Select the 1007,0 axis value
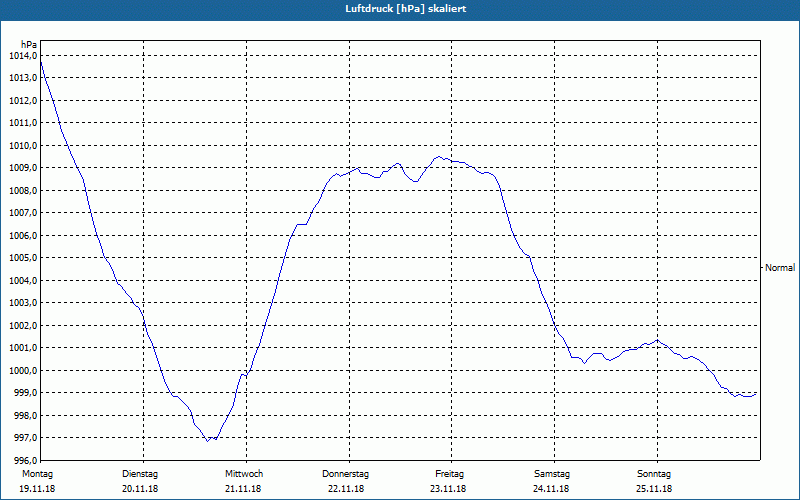This screenshot has width=800, height=500. tap(23, 213)
